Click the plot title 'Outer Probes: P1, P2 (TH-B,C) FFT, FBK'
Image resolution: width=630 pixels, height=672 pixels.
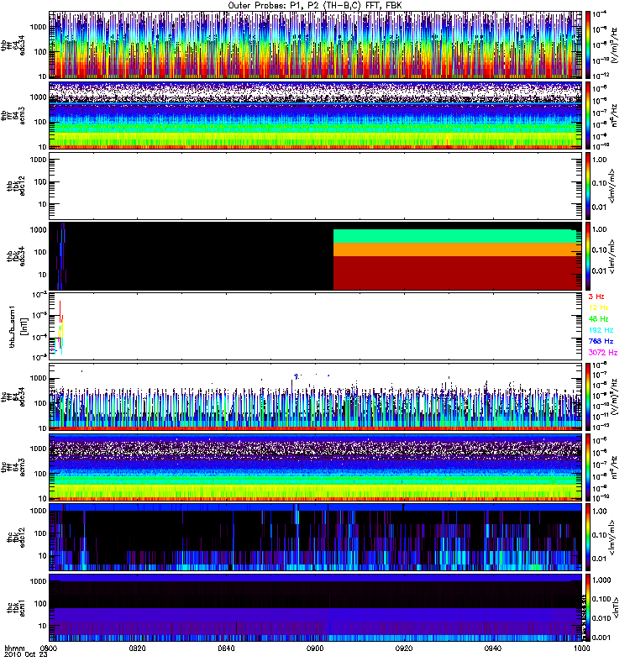(314, 6)
